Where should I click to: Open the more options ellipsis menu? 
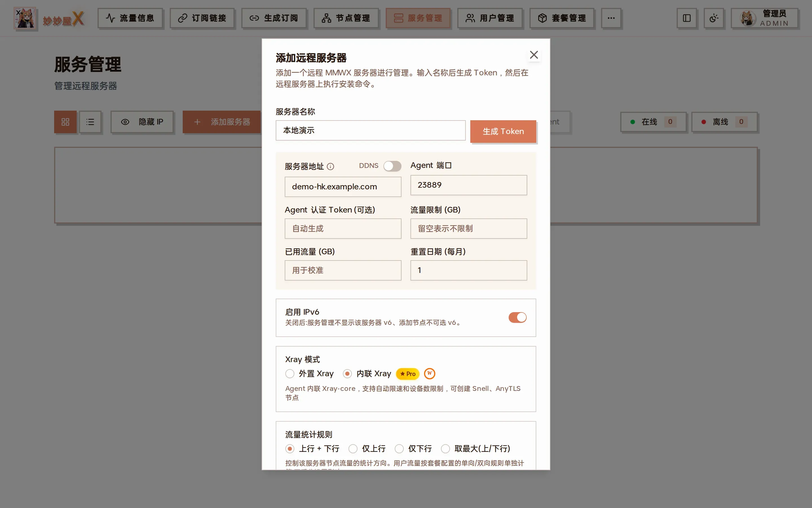(x=611, y=18)
